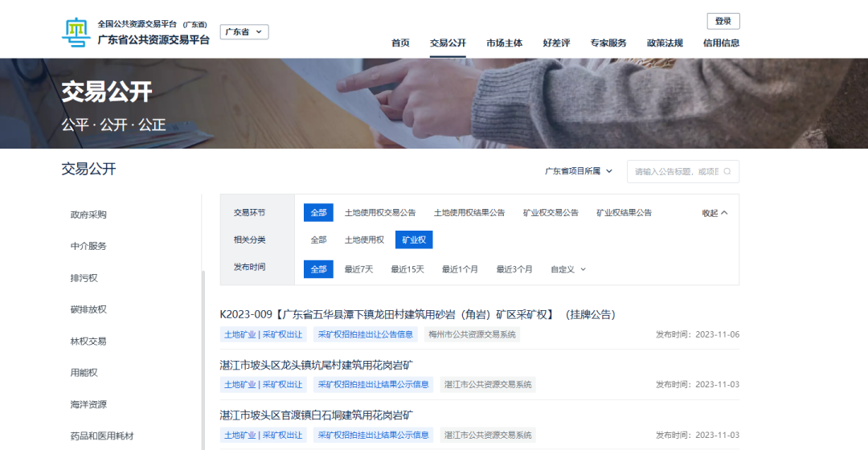The image size is (868, 450).
Task: Open the 信用信息 navigation item
Action: pos(721,43)
